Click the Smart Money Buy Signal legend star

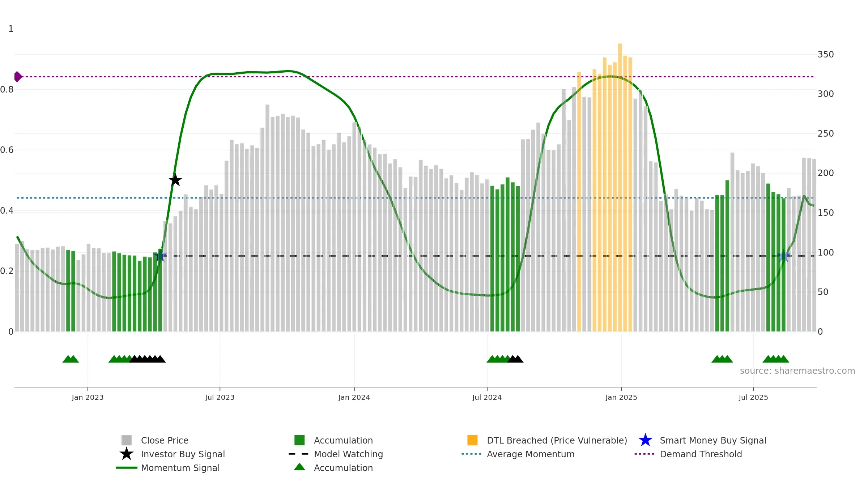tap(645, 440)
